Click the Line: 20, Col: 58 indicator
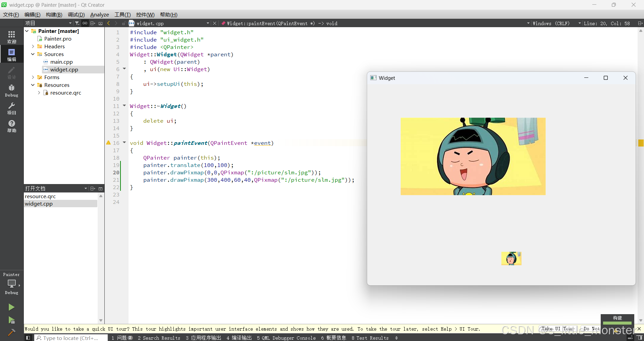Viewport: 644px width, 341px height. [607, 23]
